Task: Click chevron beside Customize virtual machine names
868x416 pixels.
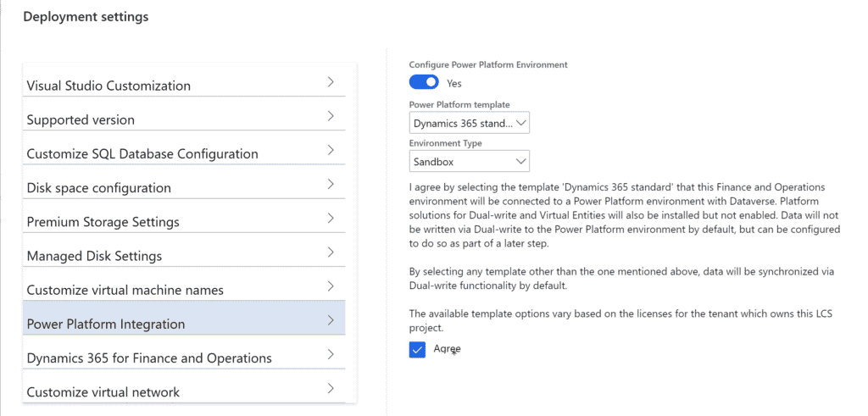Action: (x=331, y=286)
